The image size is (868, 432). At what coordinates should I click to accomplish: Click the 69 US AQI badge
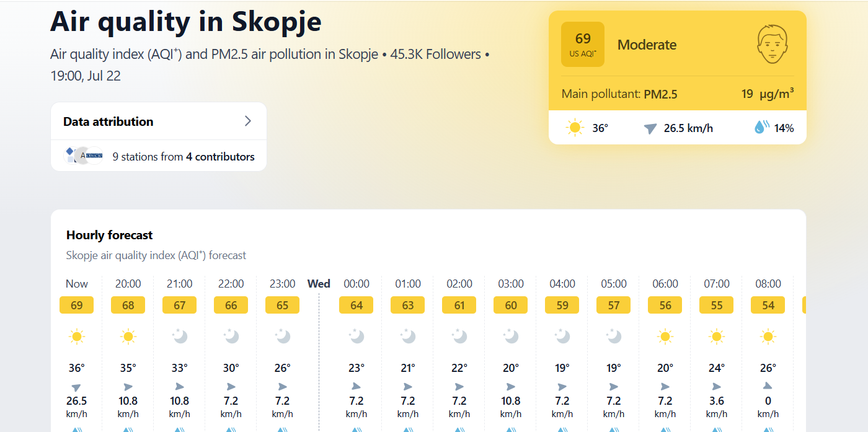(583, 44)
